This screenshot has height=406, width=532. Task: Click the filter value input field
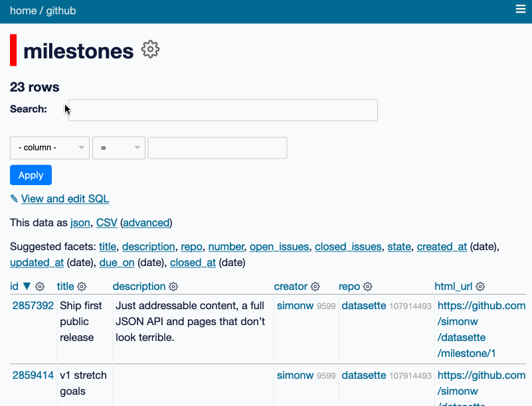click(217, 148)
